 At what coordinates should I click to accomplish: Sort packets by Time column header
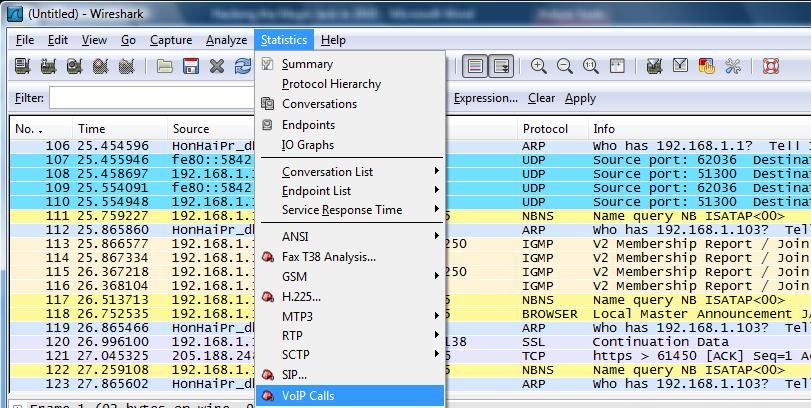[x=120, y=129]
